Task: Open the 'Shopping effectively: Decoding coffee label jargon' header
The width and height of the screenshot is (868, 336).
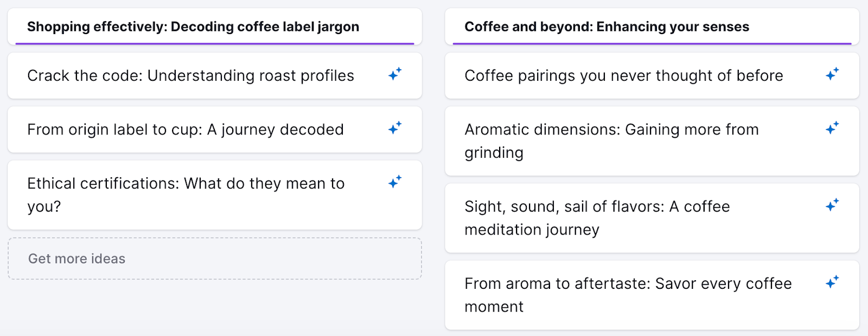Action: pyautogui.click(x=193, y=26)
